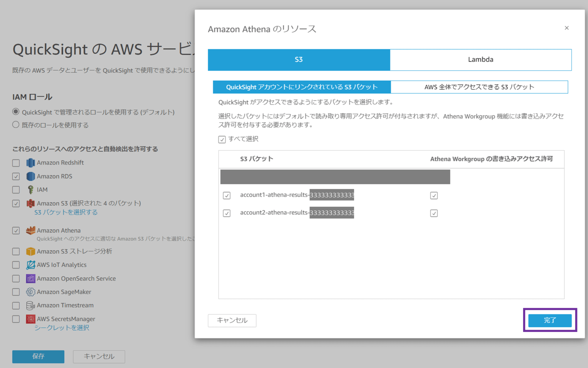Uncheck write permission for account2-athena-results

[434, 213]
